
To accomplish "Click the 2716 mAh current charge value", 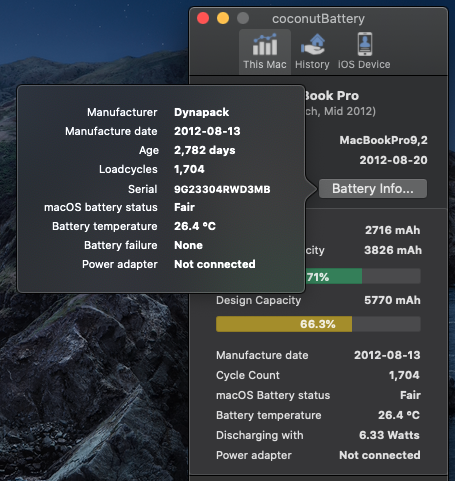I will pyautogui.click(x=393, y=230).
